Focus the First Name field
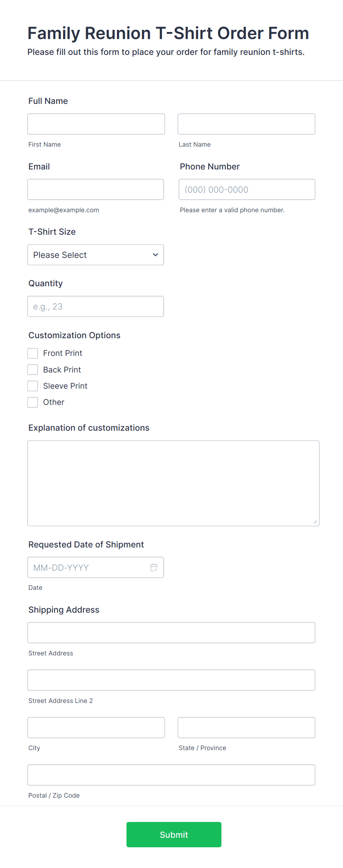This screenshot has width=343, height=868. click(x=96, y=124)
